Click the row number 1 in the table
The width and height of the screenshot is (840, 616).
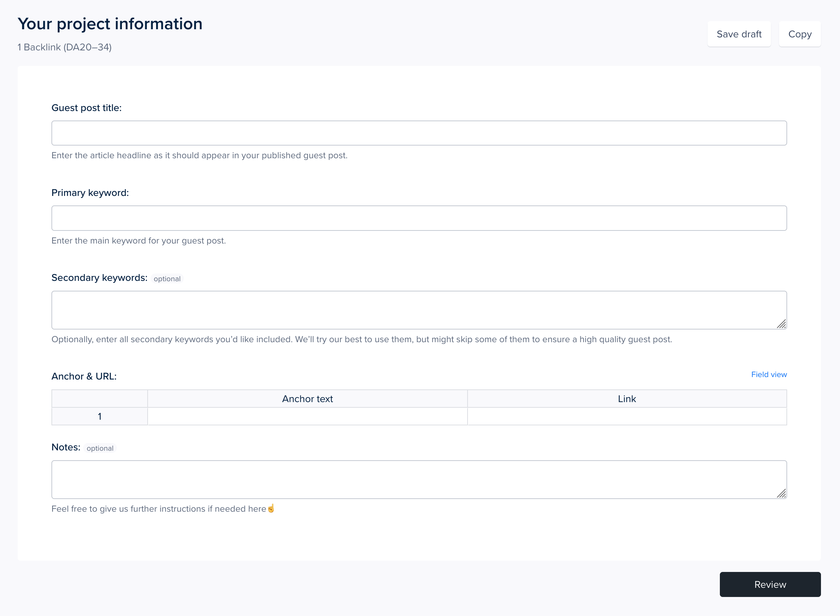[99, 416]
